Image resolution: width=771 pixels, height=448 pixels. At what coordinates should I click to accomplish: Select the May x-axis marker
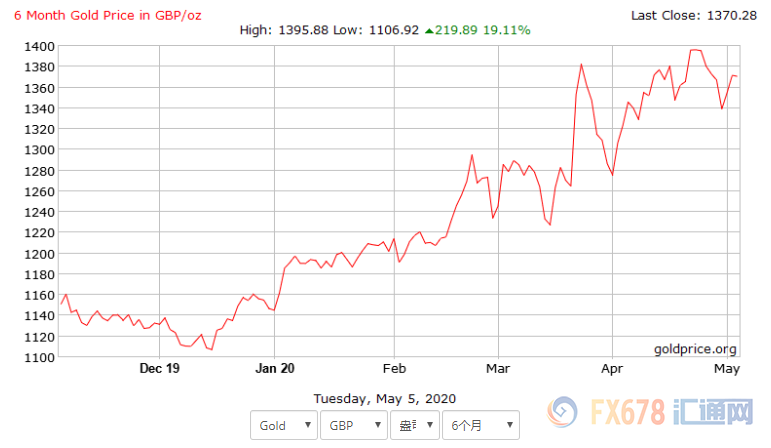[727, 368]
